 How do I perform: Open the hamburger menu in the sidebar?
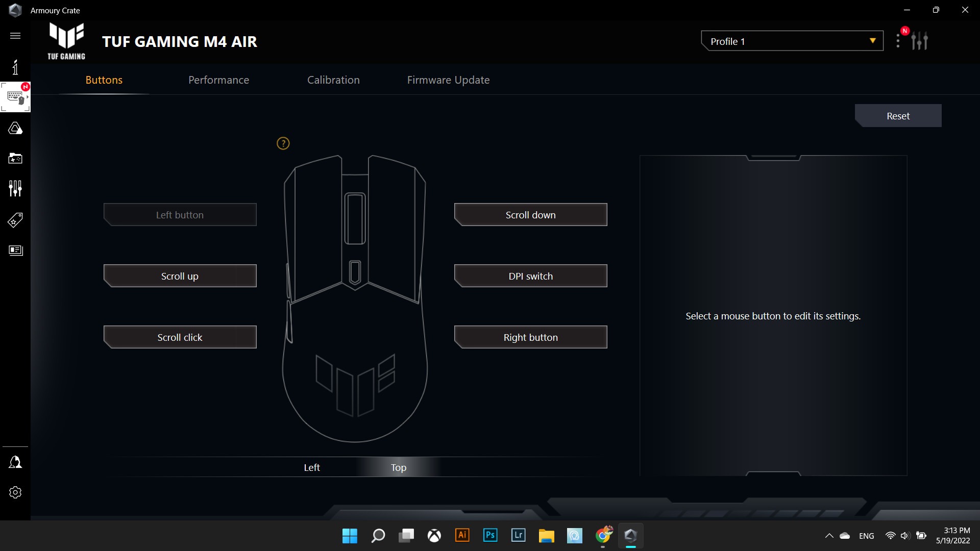click(15, 36)
